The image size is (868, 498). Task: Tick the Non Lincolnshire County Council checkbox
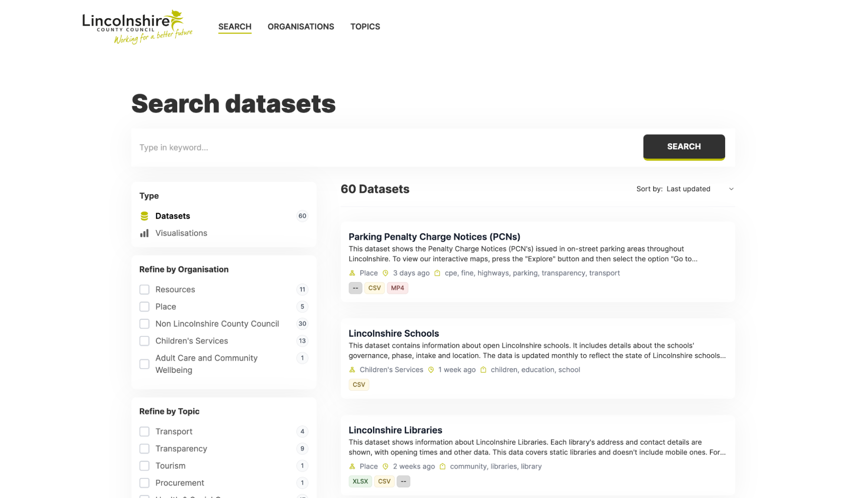tap(145, 324)
